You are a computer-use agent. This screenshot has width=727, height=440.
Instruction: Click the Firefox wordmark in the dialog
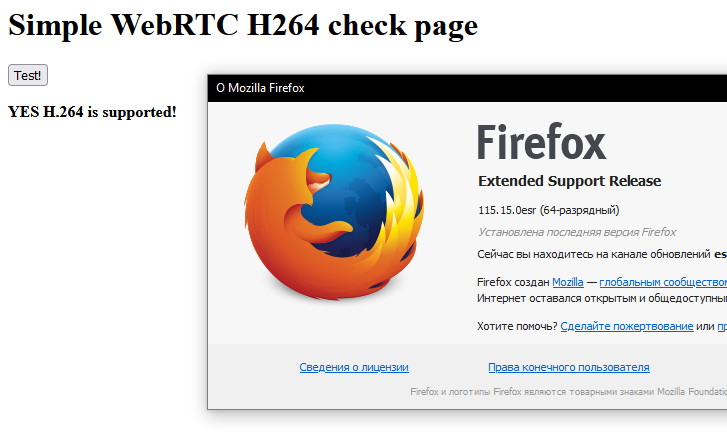[x=542, y=142]
